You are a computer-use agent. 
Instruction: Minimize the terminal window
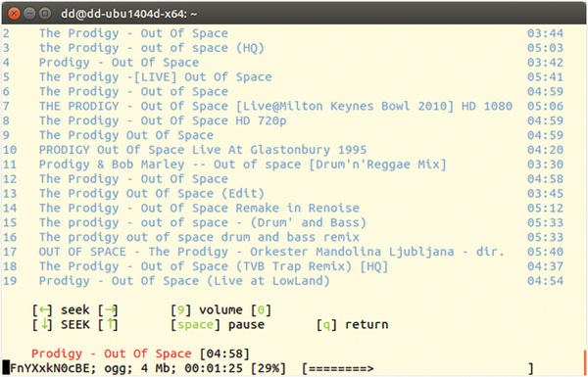pyautogui.click(x=29, y=14)
